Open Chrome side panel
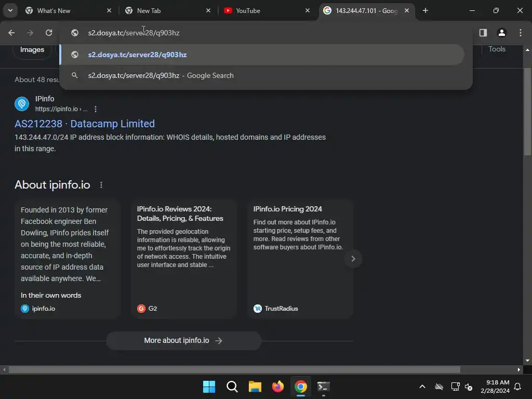Image resolution: width=532 pixels, height=399 pixels. coord(483,33)
